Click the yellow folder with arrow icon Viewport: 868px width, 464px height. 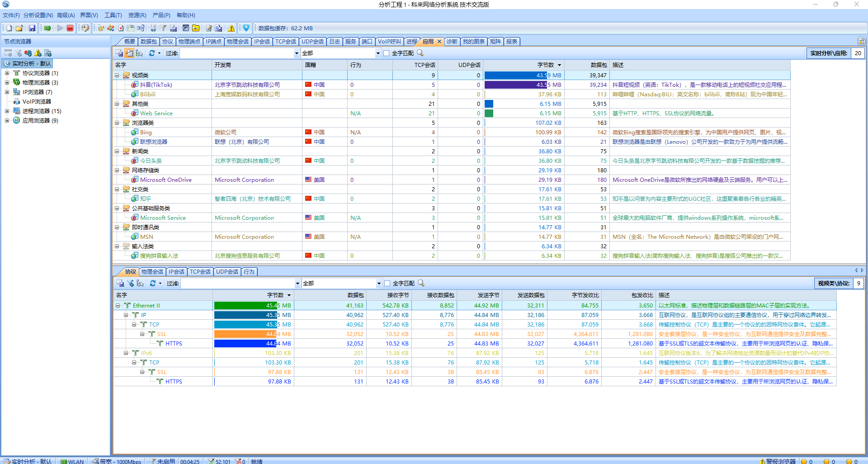coord(196,28)
